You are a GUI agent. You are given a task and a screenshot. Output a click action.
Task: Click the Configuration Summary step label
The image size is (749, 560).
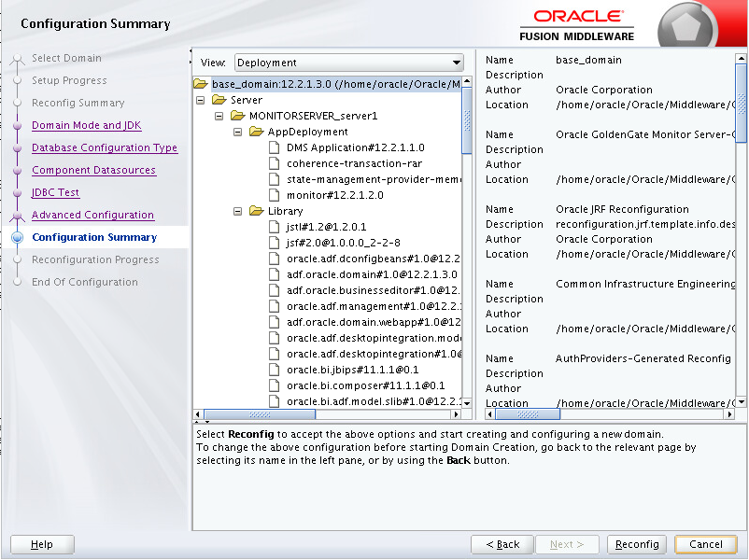coord(94,237)
